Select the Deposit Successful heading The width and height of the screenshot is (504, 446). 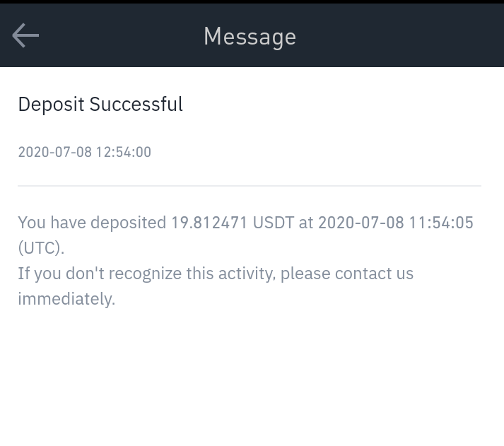[x=100, y=105]
